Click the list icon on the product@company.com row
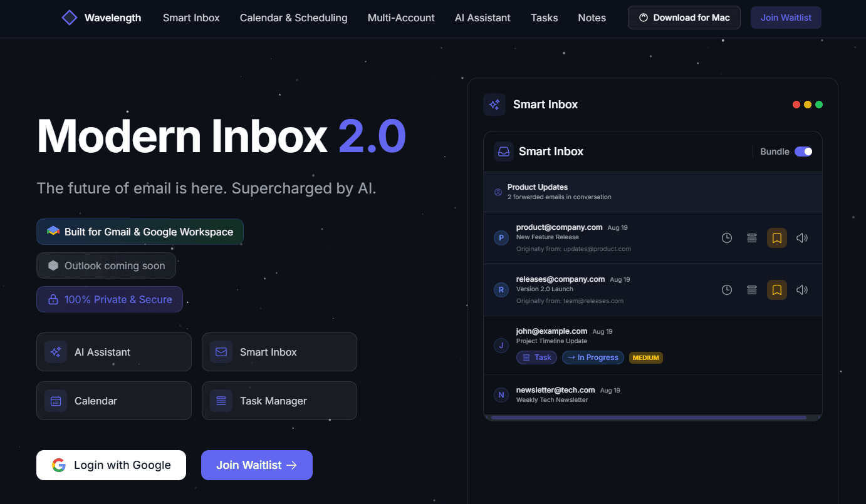 tap(752, 238)
